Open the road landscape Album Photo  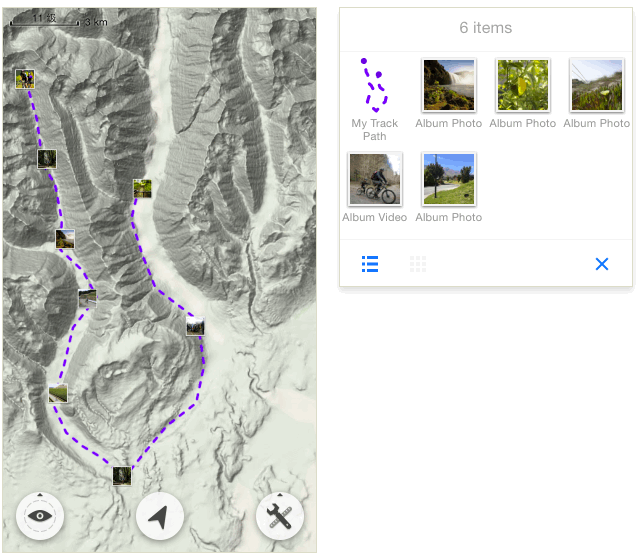449,179
